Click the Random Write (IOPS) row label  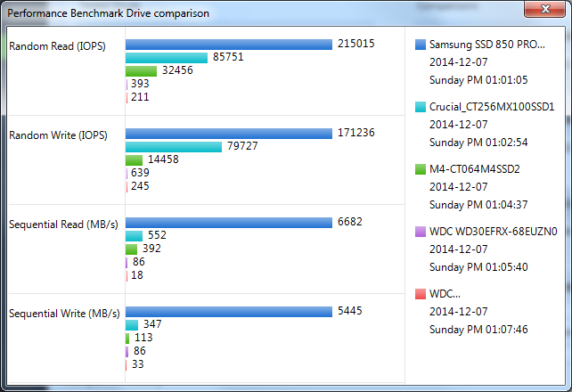point(58,135)
